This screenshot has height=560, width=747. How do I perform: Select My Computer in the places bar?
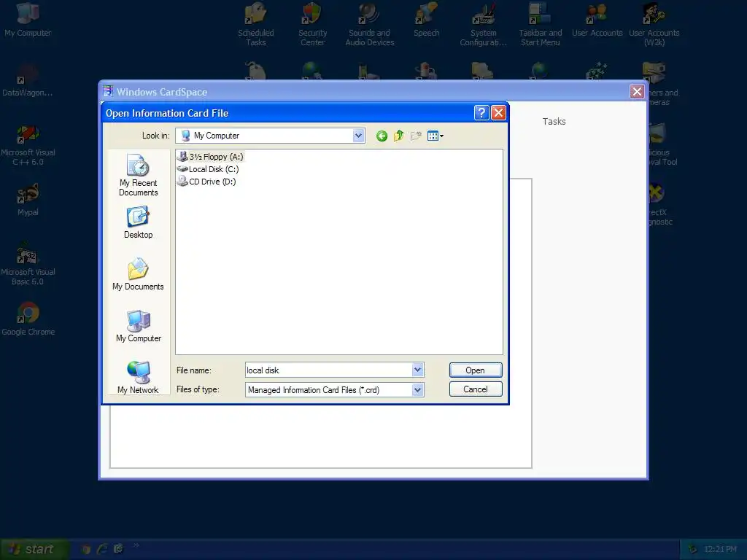click(139, 326)
